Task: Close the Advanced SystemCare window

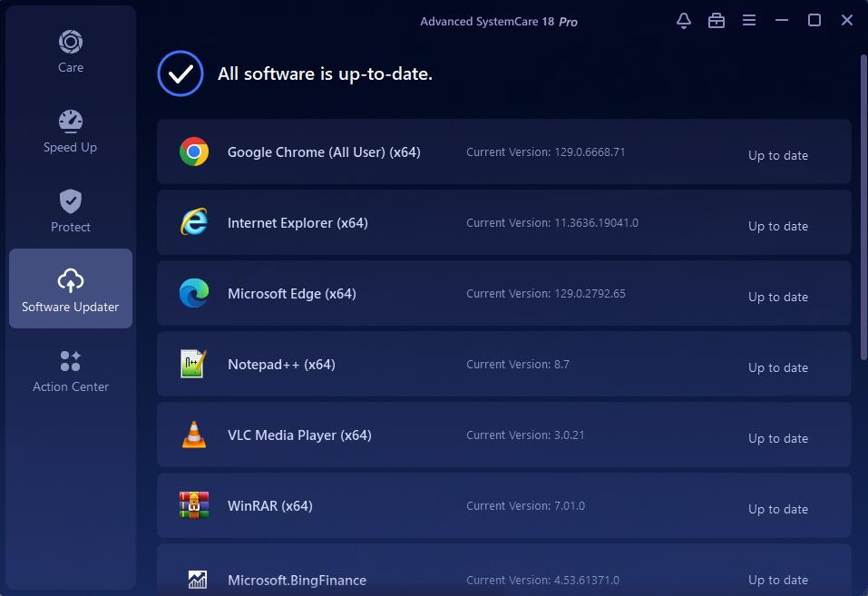Action: pyautogui.click(x=847, y=21)
